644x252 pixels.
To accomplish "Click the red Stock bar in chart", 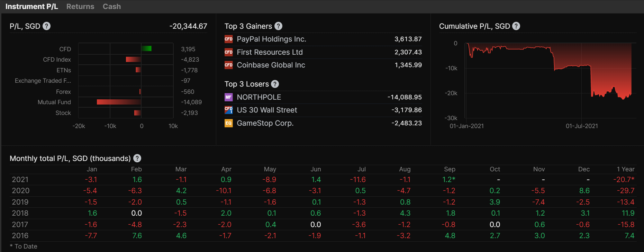I will click(137, 113).
